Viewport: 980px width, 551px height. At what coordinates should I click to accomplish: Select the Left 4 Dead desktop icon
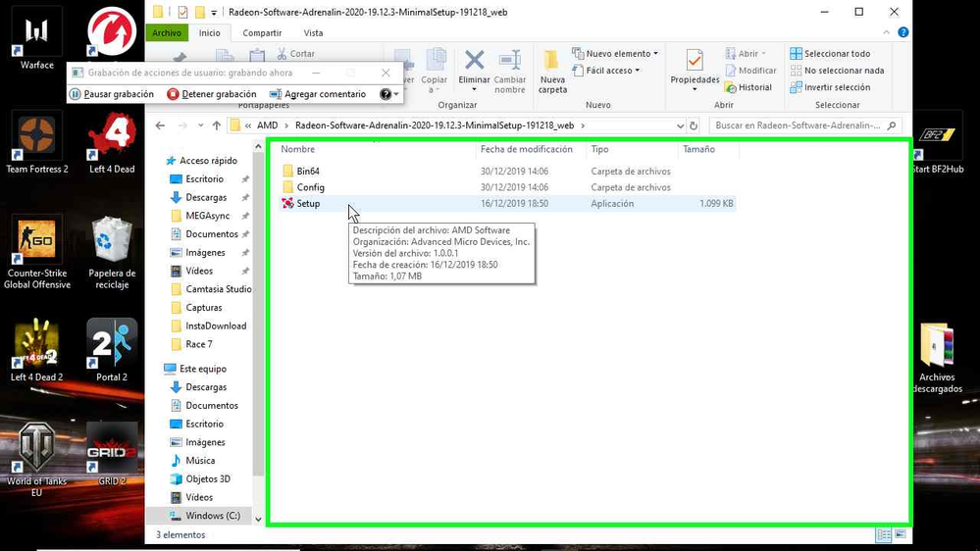[x=112, y=142]
